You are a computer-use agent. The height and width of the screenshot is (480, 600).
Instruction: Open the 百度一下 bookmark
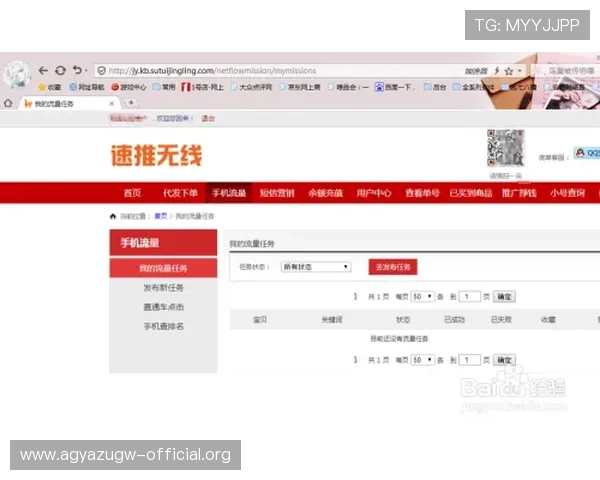[x=395, y=87]
